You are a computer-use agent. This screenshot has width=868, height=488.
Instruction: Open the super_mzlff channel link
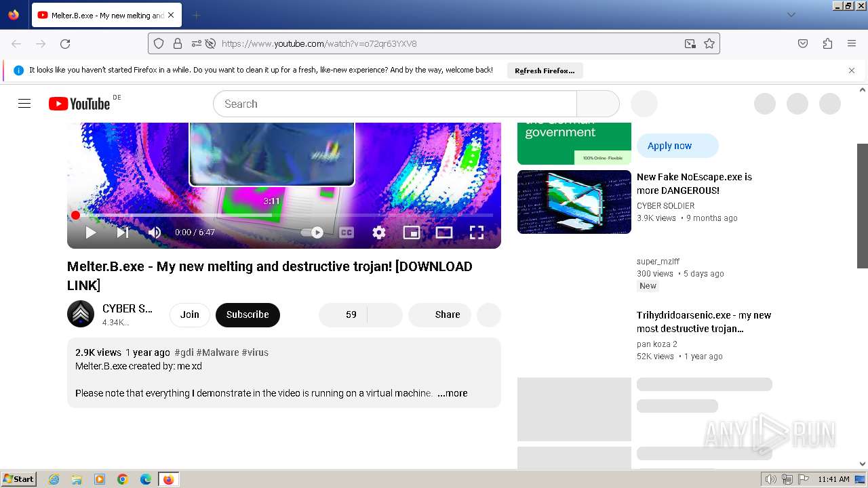tap(658, 262)
